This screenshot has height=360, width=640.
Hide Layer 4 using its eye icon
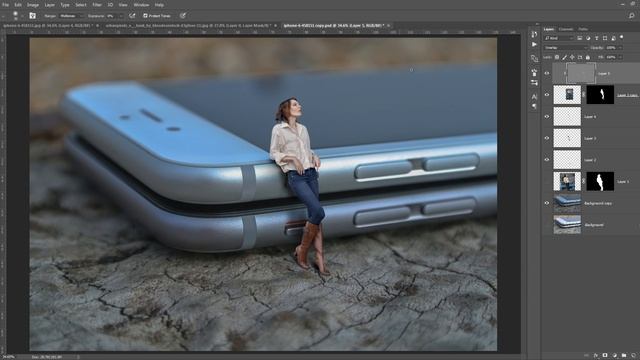(547, 116)
